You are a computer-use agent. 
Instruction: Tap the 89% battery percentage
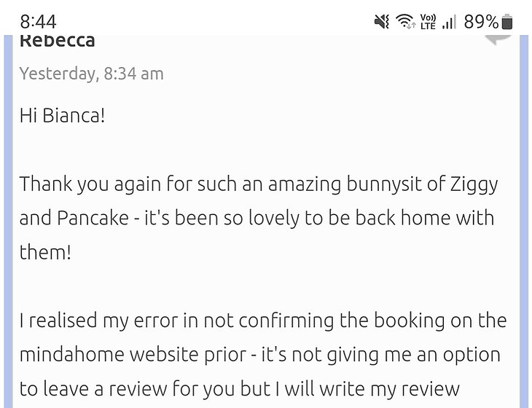(x=481, y=22)
